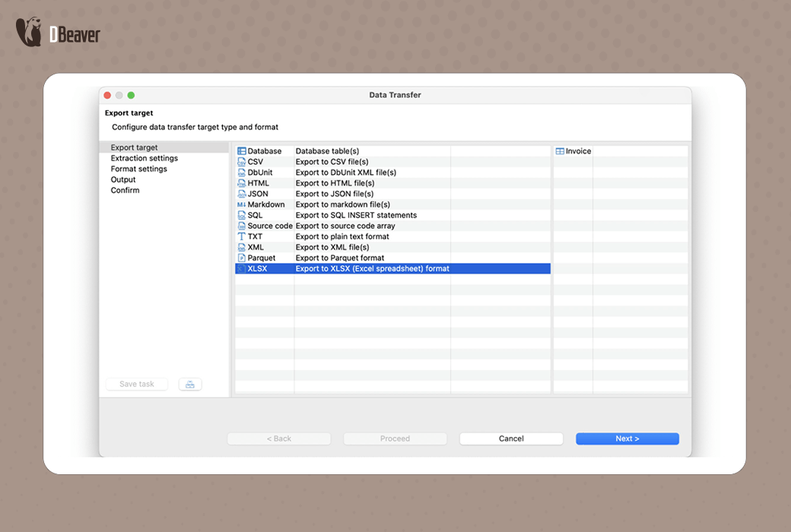Image resolution: width=791 pixels, height=532 pixels.
Task: Click the TXT plain text icon
Action: 242,236
